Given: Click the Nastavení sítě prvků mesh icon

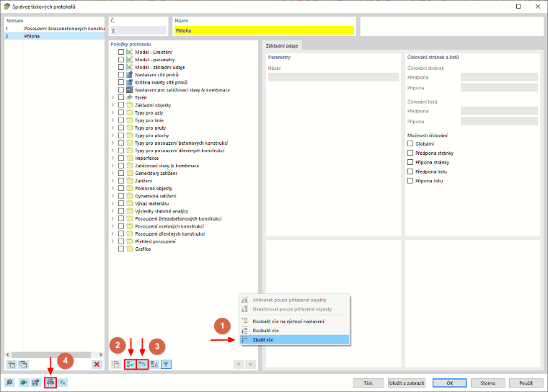Looking at the screenshot, I should [x=130, y=75].
